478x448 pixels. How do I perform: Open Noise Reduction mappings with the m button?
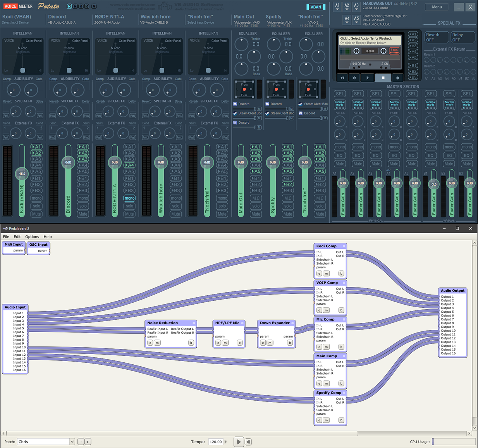point(157,343)
